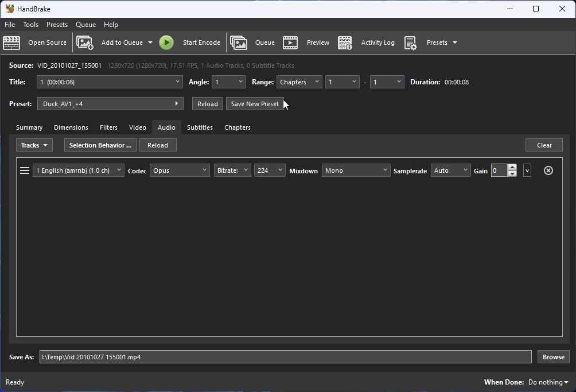Open the Queue window icon
Screen dimensions: 576x392
239,42
